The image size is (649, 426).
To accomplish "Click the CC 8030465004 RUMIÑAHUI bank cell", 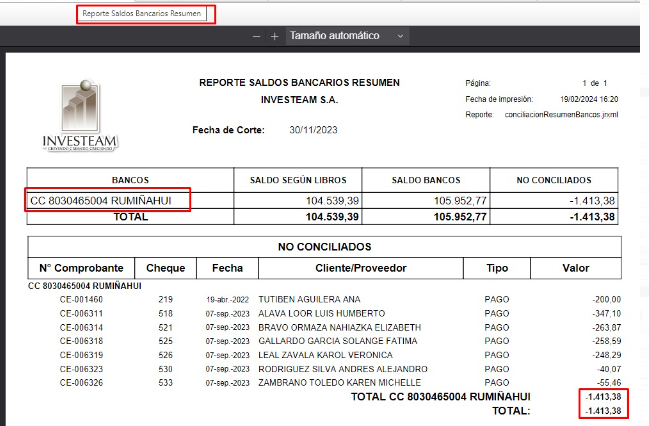I will point(109,201).
